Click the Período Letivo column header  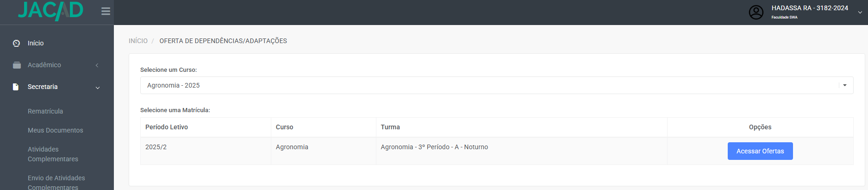click(167, 127)
